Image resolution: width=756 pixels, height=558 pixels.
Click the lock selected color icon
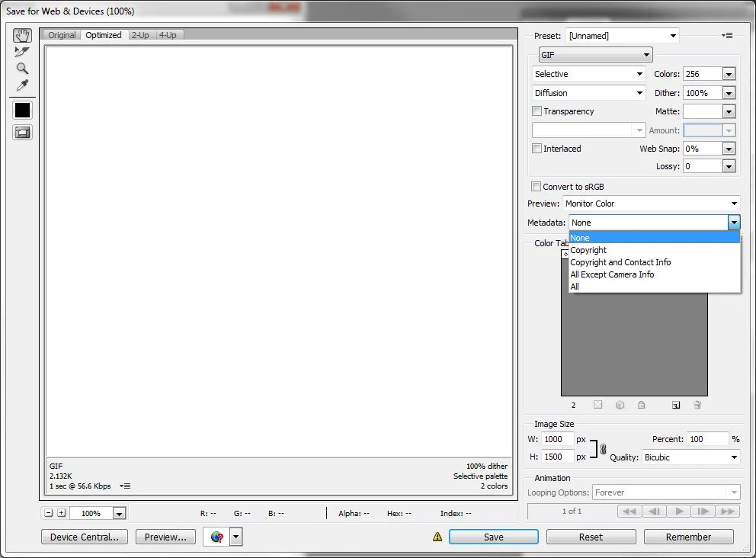point(641,405)
